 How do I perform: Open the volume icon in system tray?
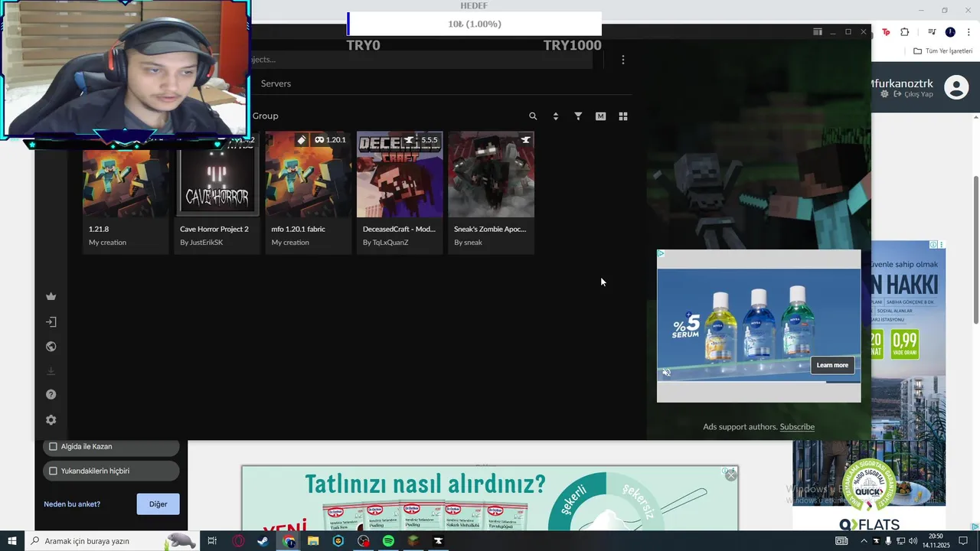click(x=913, y=541)
